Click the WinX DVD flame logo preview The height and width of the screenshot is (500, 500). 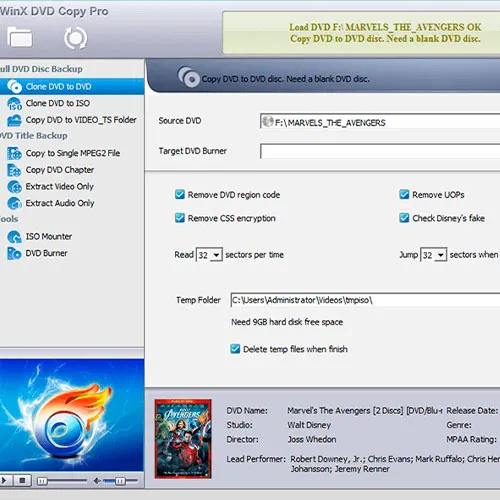pos(72,415)
